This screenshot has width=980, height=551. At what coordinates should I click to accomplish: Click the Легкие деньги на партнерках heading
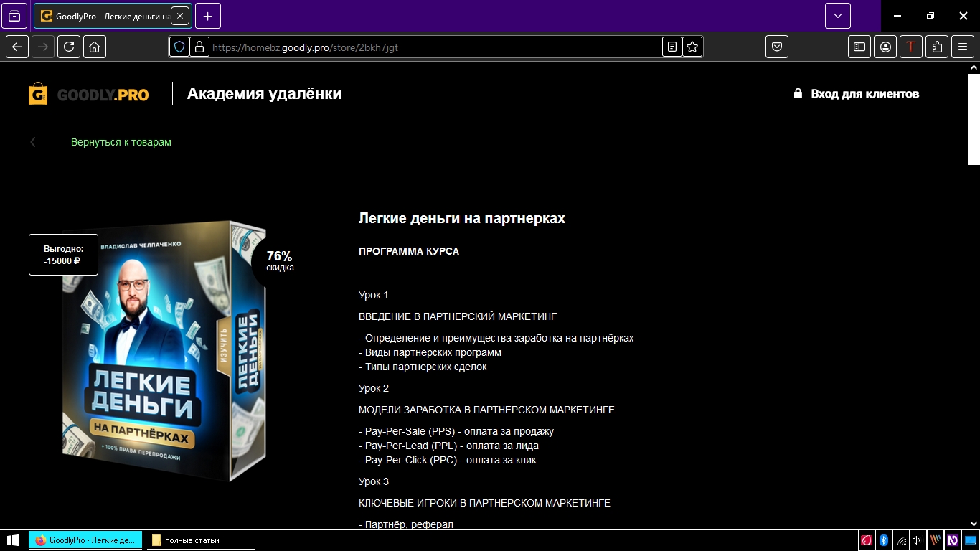462,218
